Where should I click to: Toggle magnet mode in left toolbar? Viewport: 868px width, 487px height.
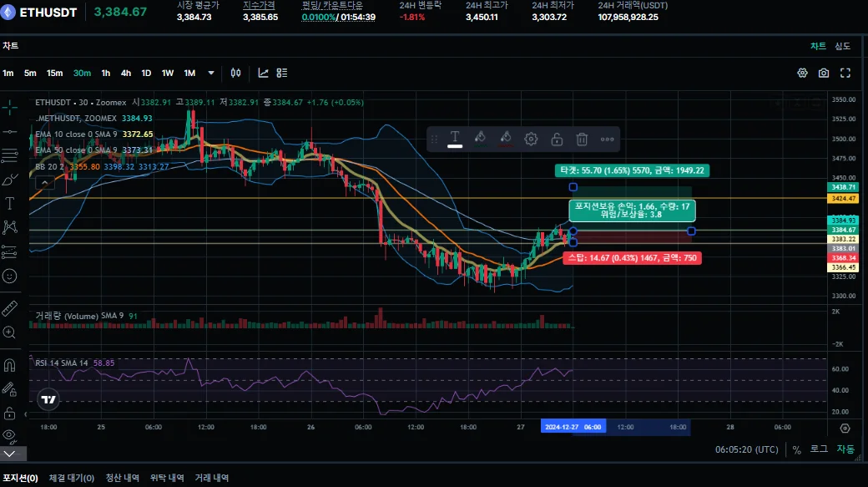9,365
